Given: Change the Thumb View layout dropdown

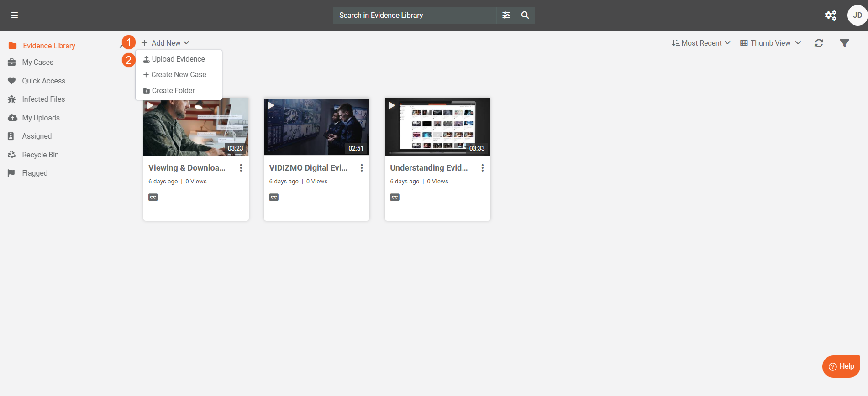Looking at the screenshot, I should tap(770, 43).
